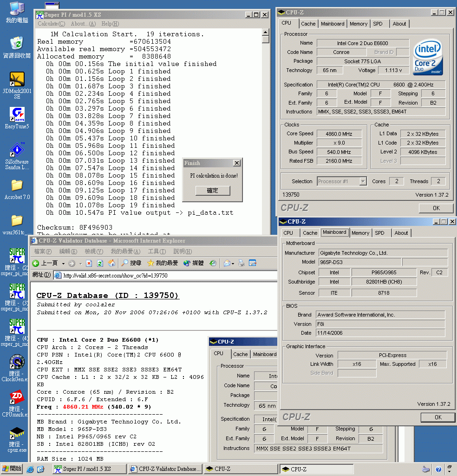Open About...(A) menu in Super PI
This screenshot has width=457, height=476.
coord(83,24)
